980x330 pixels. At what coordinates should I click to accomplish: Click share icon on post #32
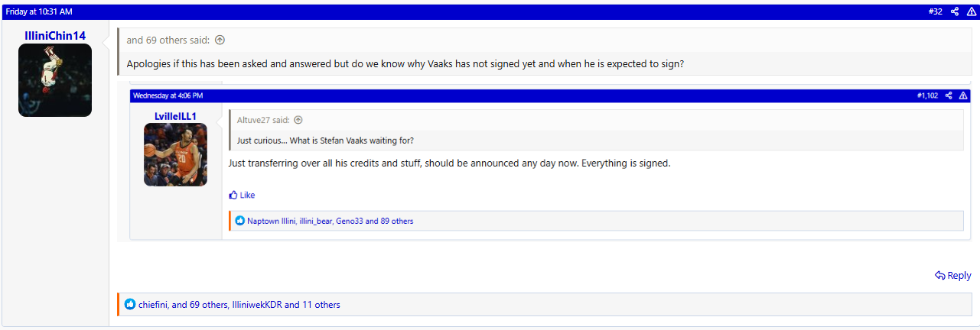[955, 11]
